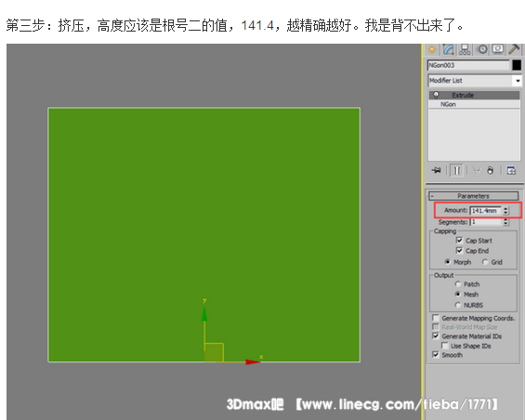Viewport: 525px width, 420px height.
Task: Toggle Show End Result button
Action: 456,170
